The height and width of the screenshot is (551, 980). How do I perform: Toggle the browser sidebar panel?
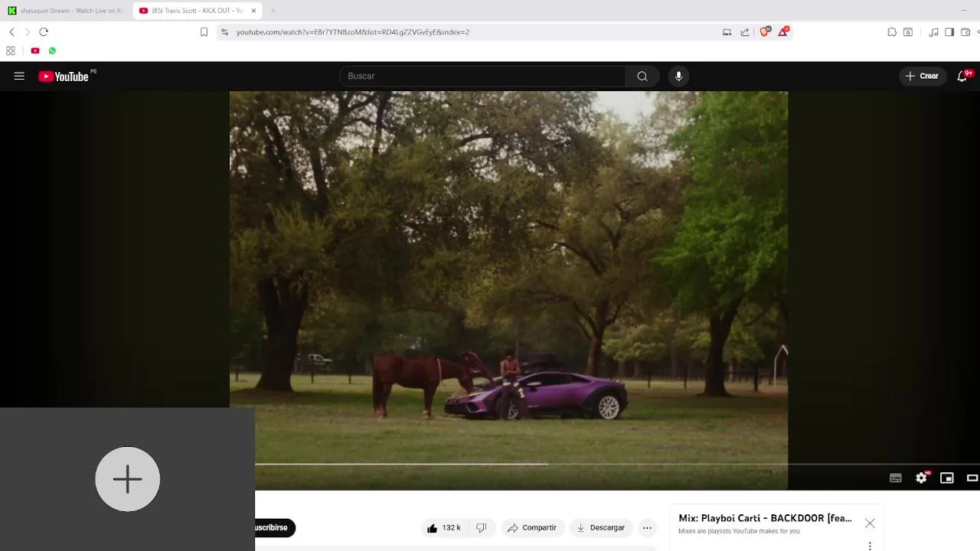(x=949, y=32)
